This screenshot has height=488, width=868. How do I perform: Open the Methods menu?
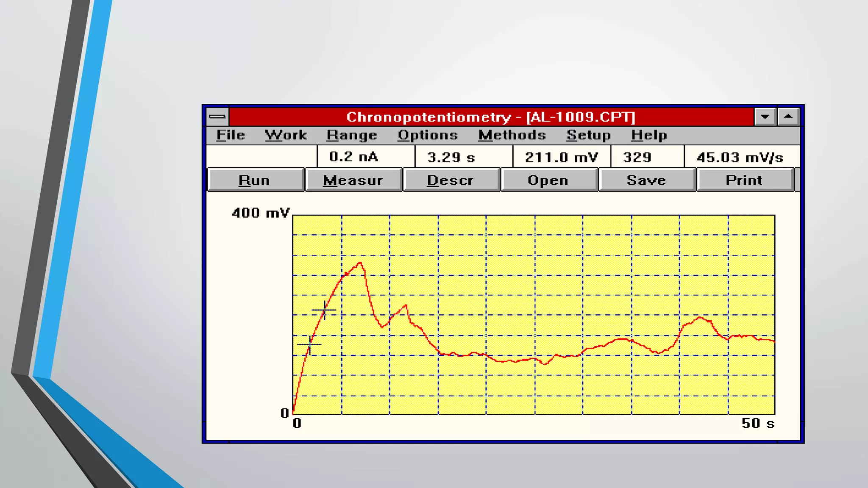[512, 135]
